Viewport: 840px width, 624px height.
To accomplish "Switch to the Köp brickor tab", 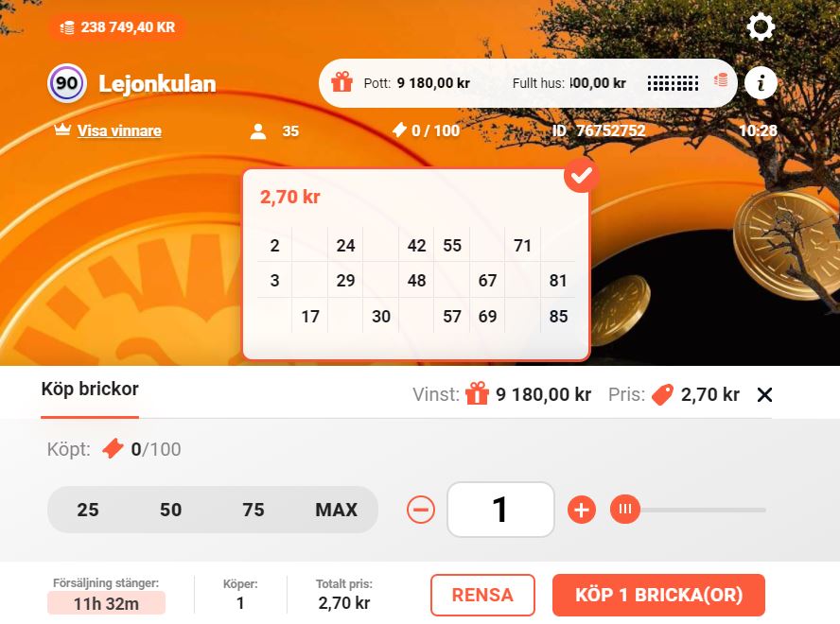I will point(90,389).
